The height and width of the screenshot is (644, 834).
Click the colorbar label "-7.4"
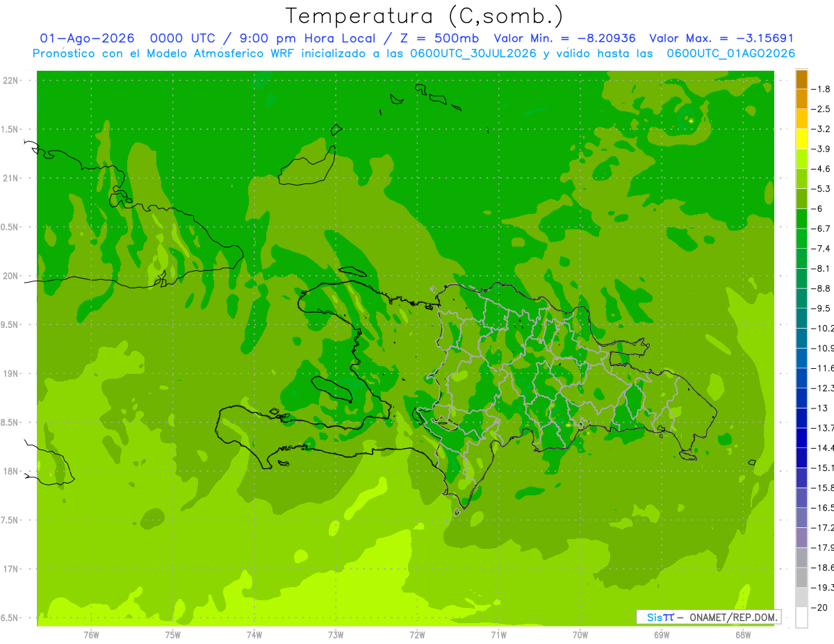coord(821,249)
